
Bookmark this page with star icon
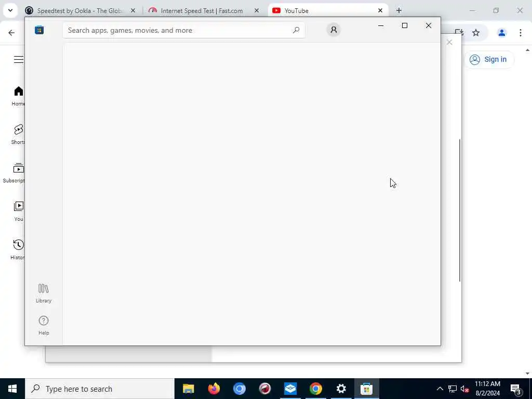point(476,33)
